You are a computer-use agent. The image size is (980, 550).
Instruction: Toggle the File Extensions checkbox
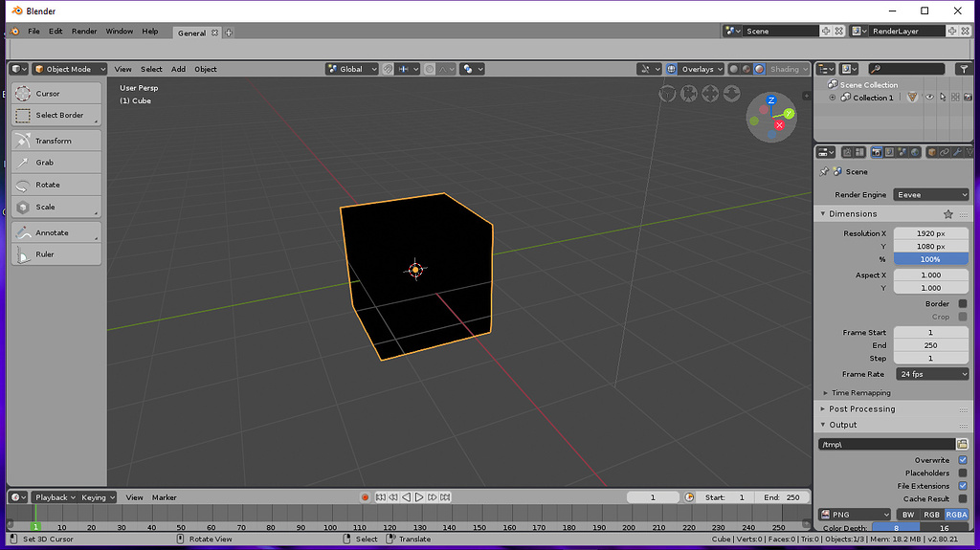pyautogui.click(x=963, y=486)
